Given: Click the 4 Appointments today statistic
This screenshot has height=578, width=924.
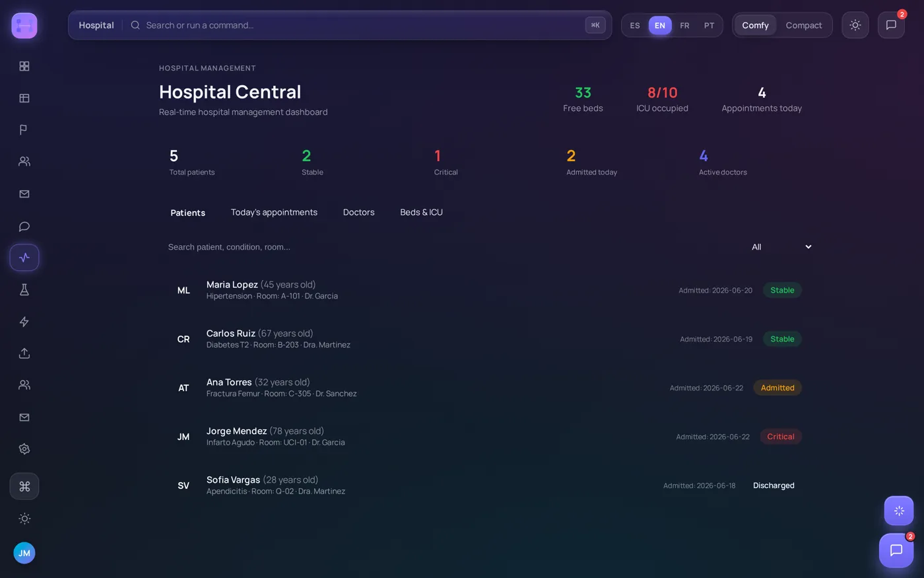Looking at the screenshot, I should click(x=762, y=99).
